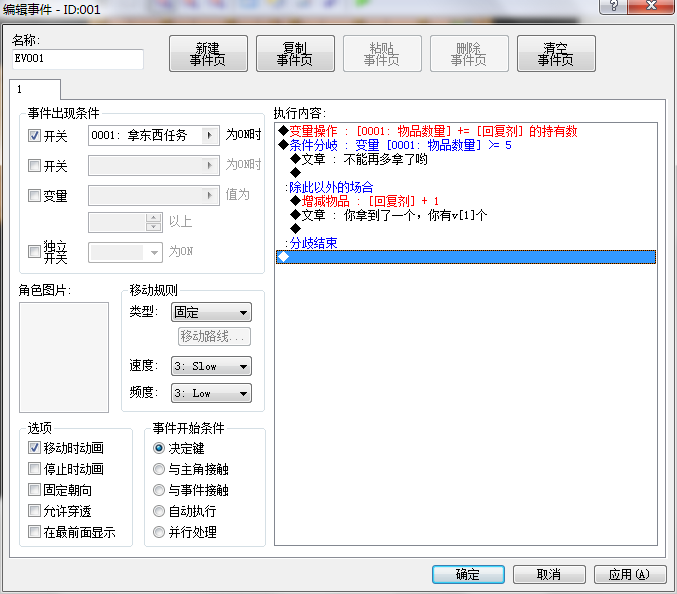The width and height of the screenshot is (677, 594).
Task: Click the 名称 field containing EV001
Action: [78, 59]
